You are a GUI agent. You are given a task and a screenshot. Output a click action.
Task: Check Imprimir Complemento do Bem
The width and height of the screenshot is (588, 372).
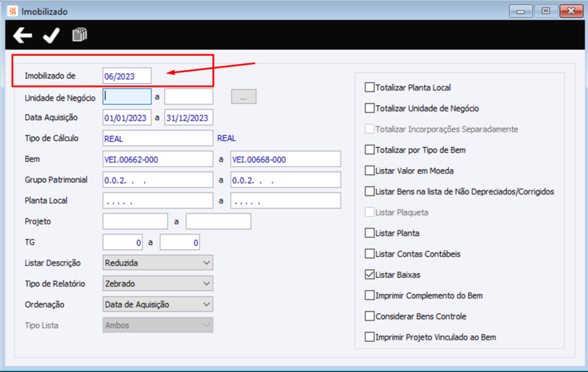(x=370, y=296)
